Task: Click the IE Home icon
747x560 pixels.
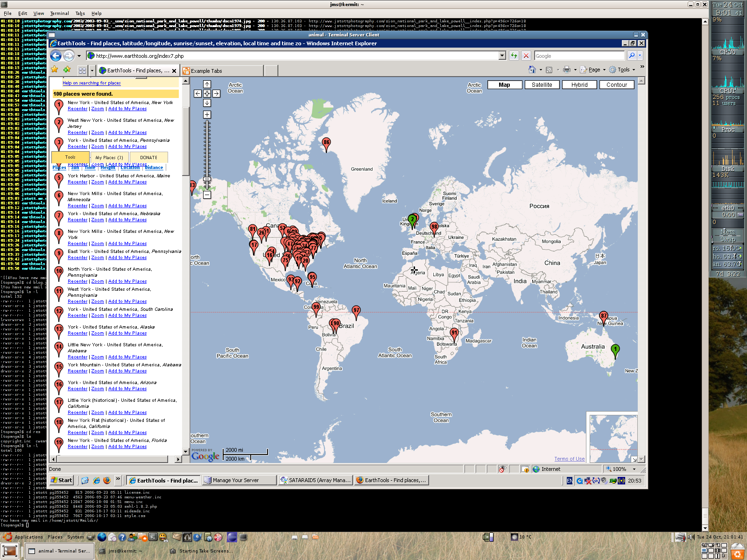Action: click(532, 70)
